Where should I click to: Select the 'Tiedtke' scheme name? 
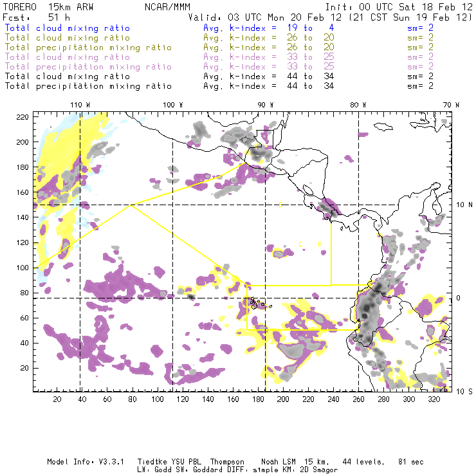[x=152, y=462]
